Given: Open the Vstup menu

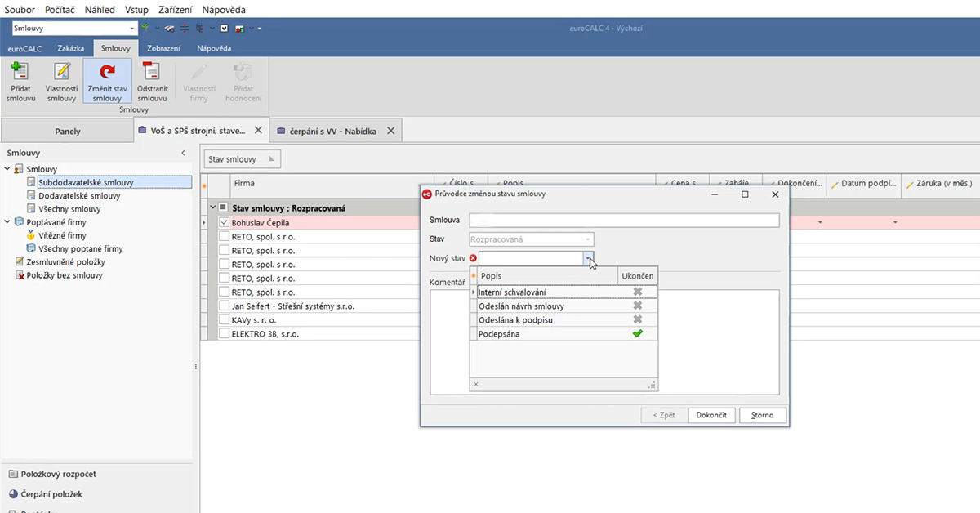Looking at the screenshot, I should click(x=136, y=9).
